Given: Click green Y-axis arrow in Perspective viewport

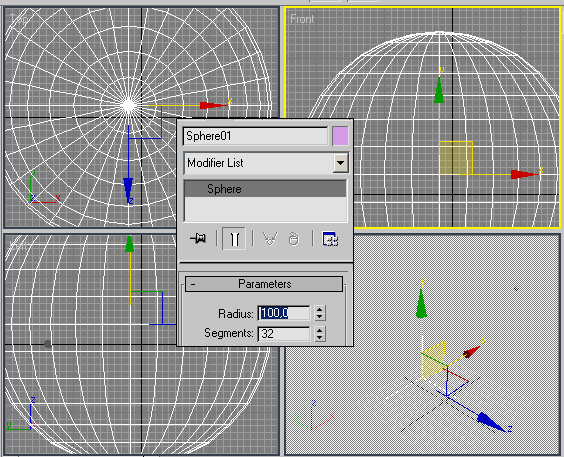Looking at the screenshot, I should click(421, 304).
